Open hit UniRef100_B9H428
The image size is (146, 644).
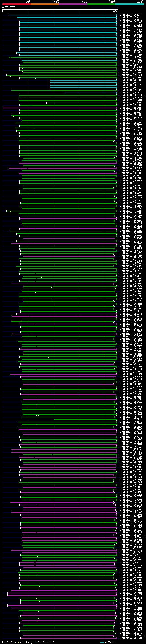tap(131, 130)
